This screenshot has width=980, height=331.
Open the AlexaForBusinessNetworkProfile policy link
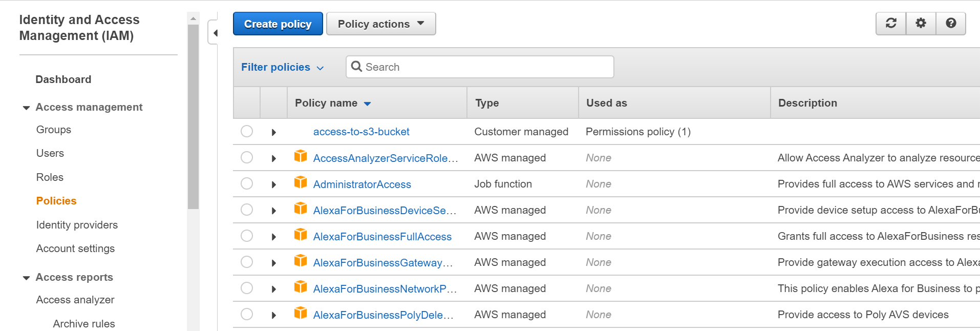pyautogui.click(x=385, y=289)
